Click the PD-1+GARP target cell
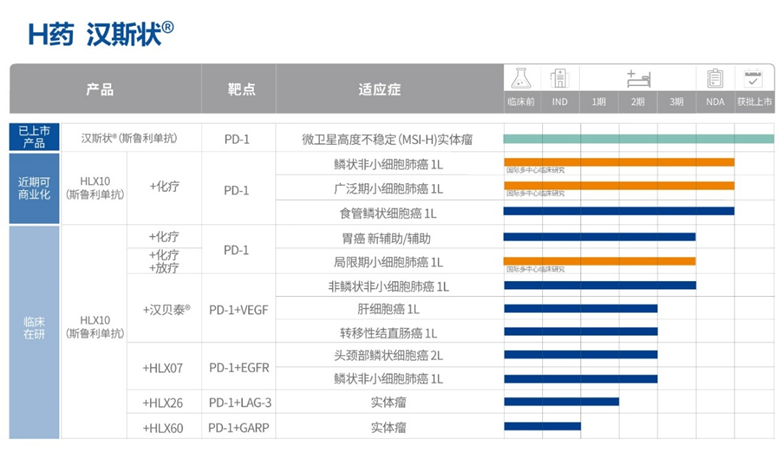Viewport: 783px width, 453px height. tap(239, 428)
